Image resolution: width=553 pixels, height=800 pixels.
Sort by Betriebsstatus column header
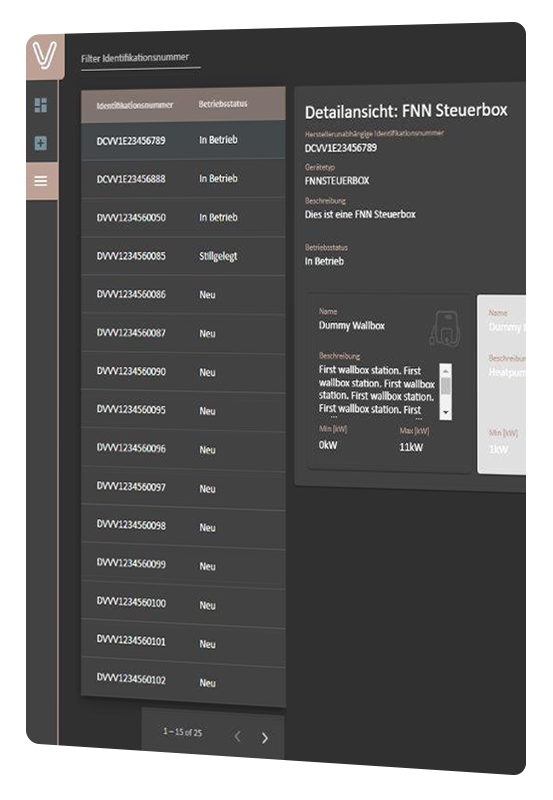[223, 104]
